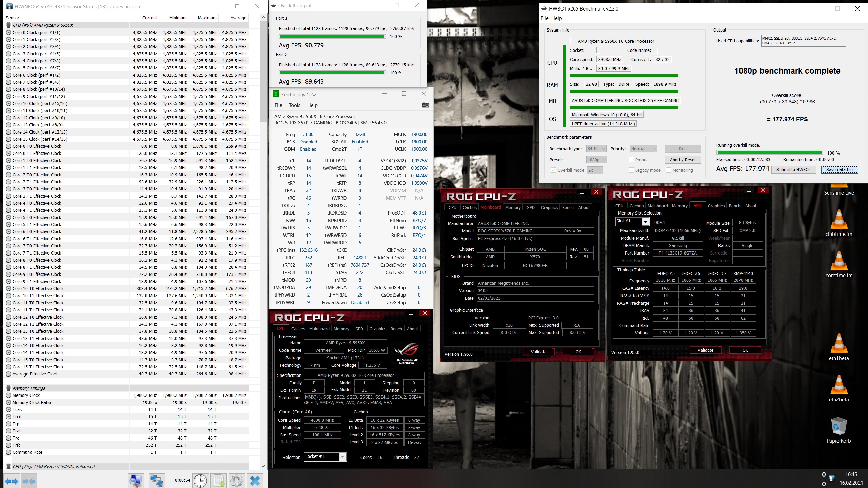Open Sunshine Live desktop shortcut
Screen dimensions: 868x488
(x=839, y=189)
